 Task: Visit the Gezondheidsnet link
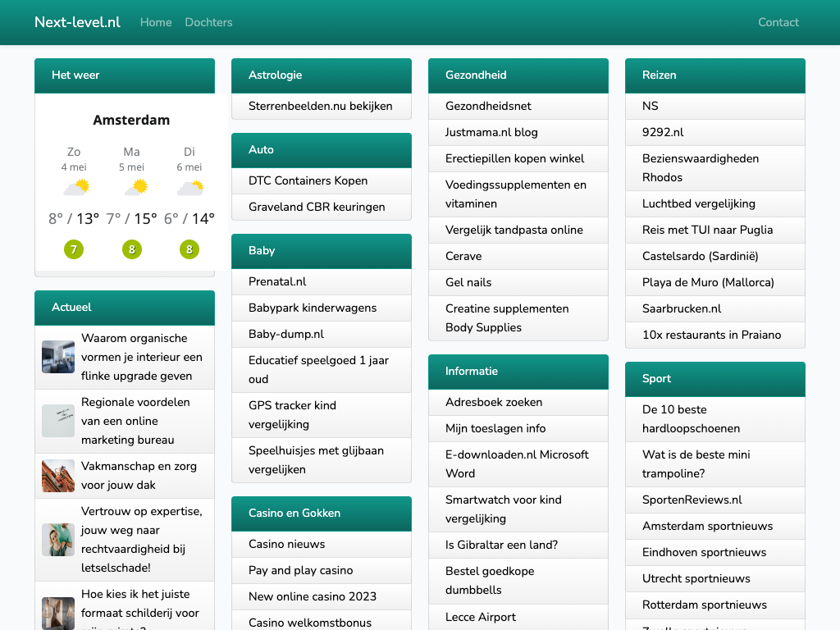coord(488,106)
